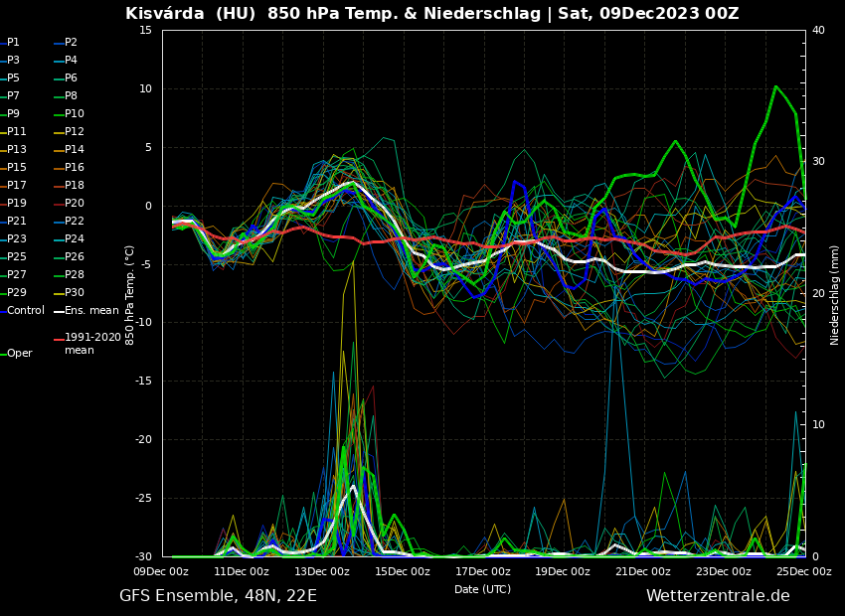Click the GFS Ensemble, 48N, 22E caption
This screenshot has height=616, width=845.
(218, 596)
